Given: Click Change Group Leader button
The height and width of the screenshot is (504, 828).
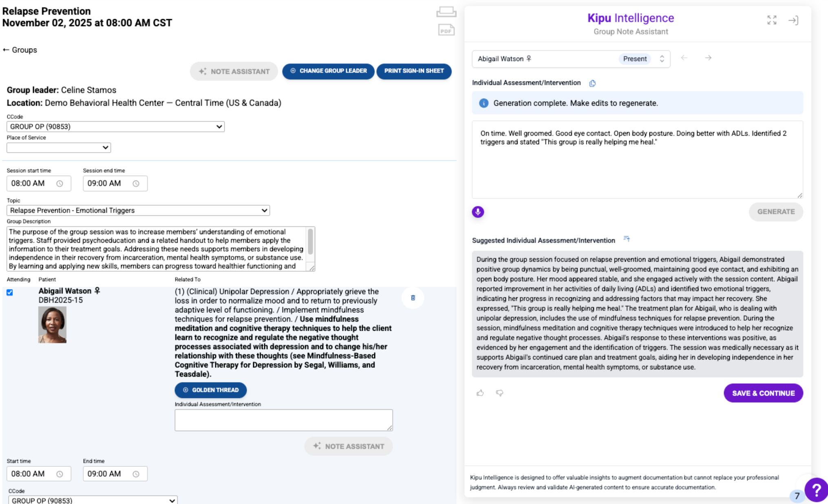Looking at the screenshot, I should [328, 71].
